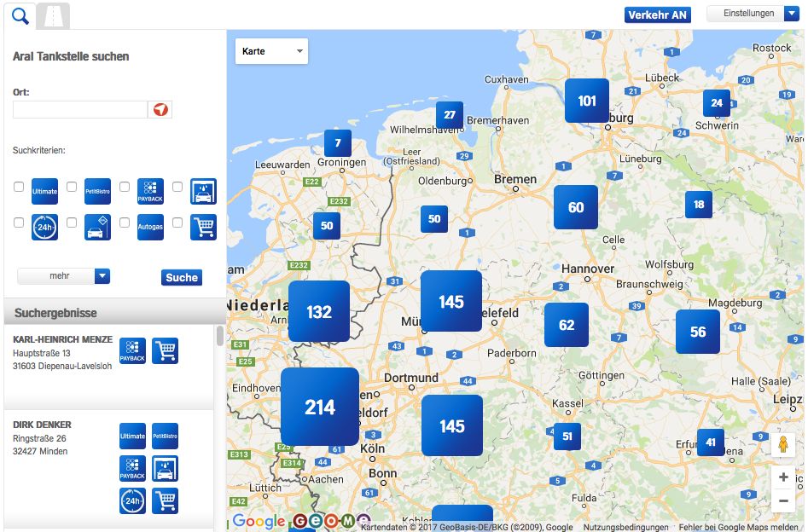
Task: Tick the Ultimate fuel checkbox
Action: [x=19, y=187]
